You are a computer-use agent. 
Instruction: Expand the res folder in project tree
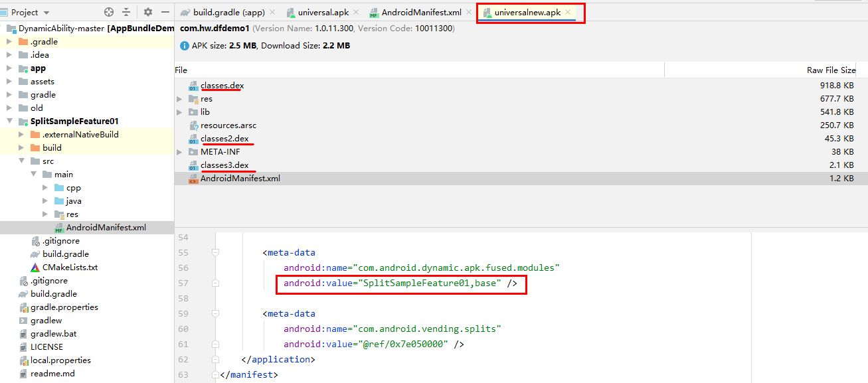(x=45, y=214)
